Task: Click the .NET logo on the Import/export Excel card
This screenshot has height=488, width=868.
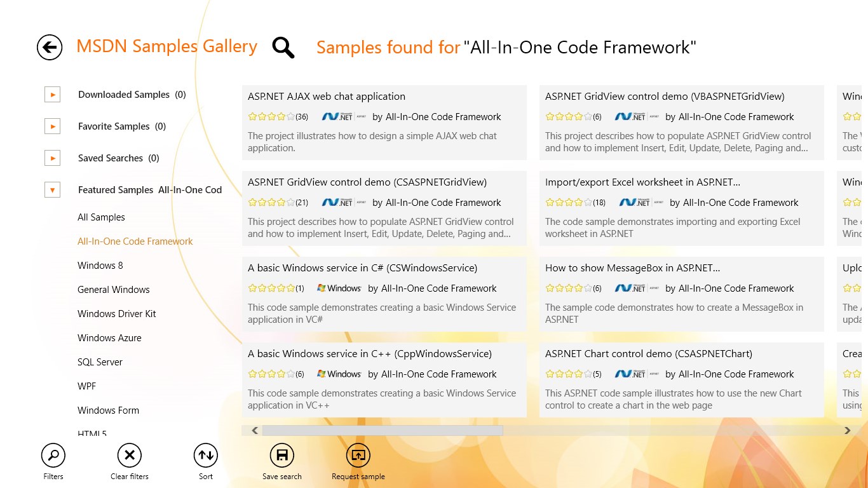Action: (x=642, y=203)
